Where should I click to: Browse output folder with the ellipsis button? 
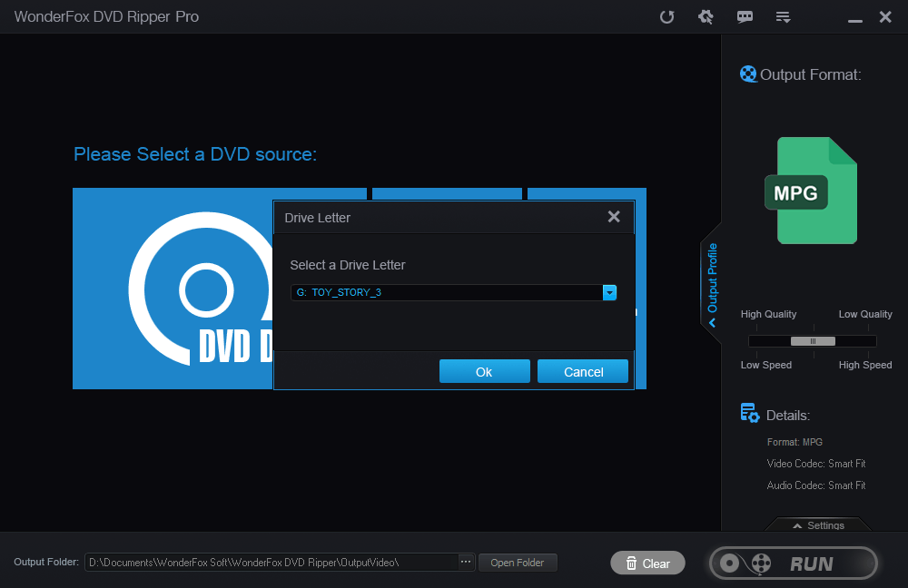click(x=466, y=562)
